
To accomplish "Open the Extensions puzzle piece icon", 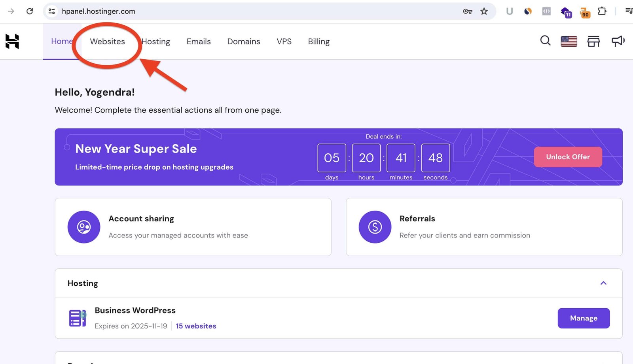I will [602, 11].
